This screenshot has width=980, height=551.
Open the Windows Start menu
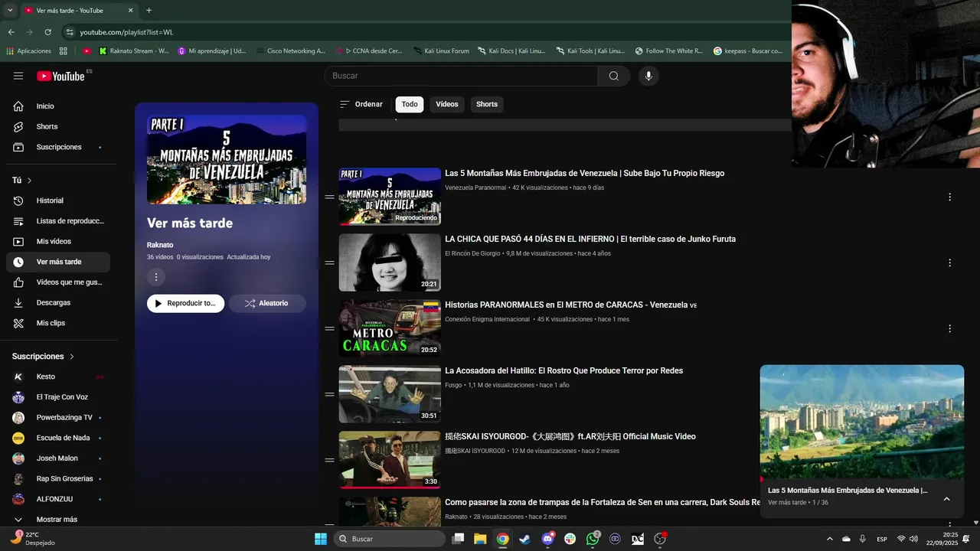tap(321, 539)
